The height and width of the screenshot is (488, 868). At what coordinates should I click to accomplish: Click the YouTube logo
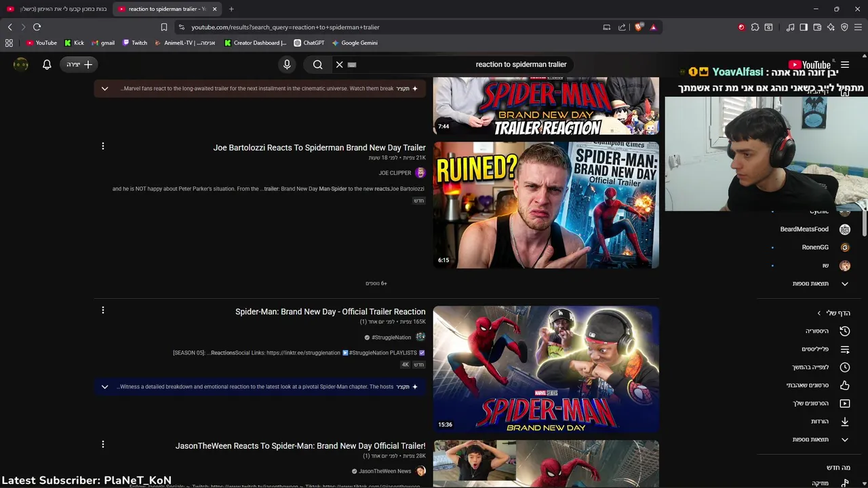(x=810, y=65)
